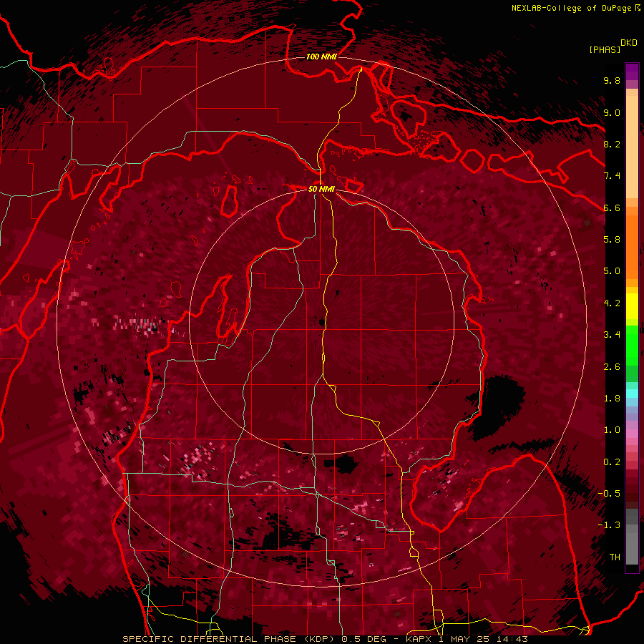Pick the yellow segment of the color bar
The width and height of the screenshot is (644, 644).
632,306
